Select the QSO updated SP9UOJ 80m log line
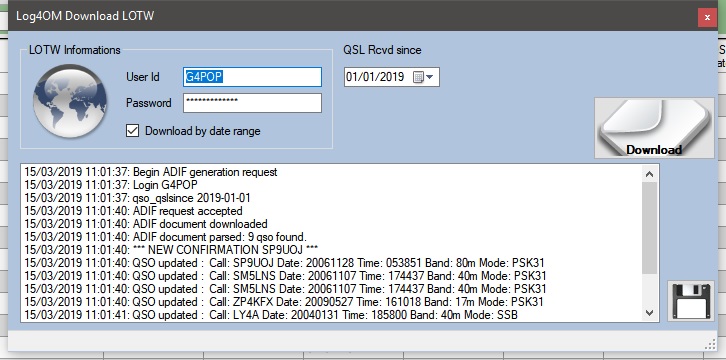The height and width of the screenshot is (360, 726). (x=284, y=263)
